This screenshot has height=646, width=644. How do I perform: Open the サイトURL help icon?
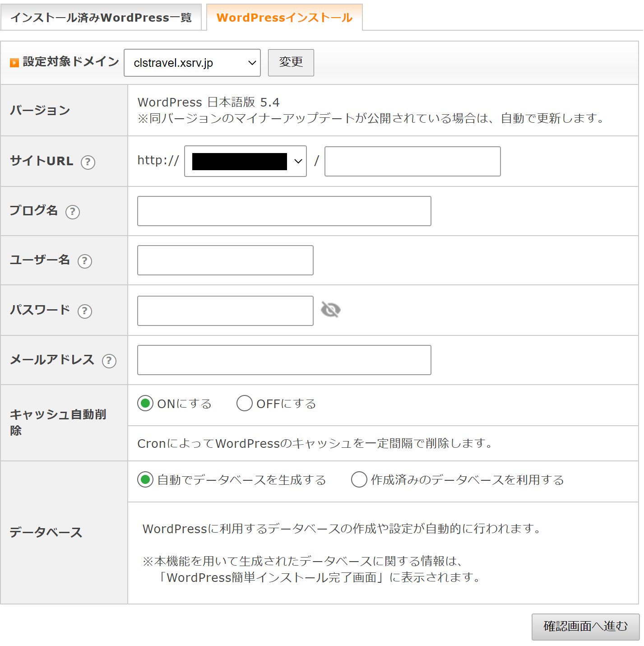[x=88, y=162]
